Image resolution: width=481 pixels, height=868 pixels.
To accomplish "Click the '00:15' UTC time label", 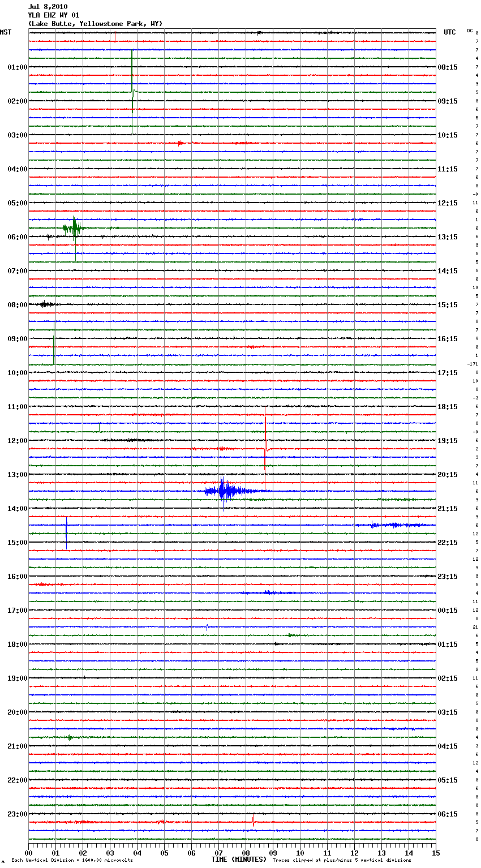I will (448, 611).
